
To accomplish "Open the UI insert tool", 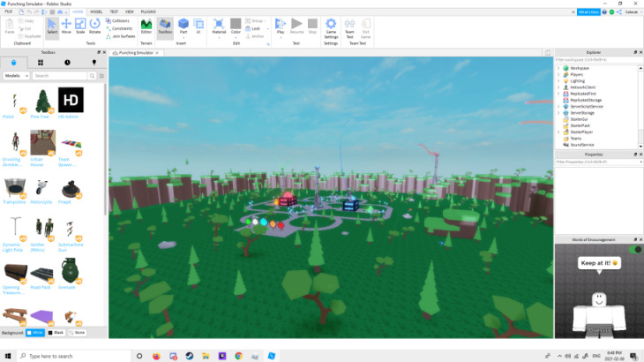I will point(198,26).
